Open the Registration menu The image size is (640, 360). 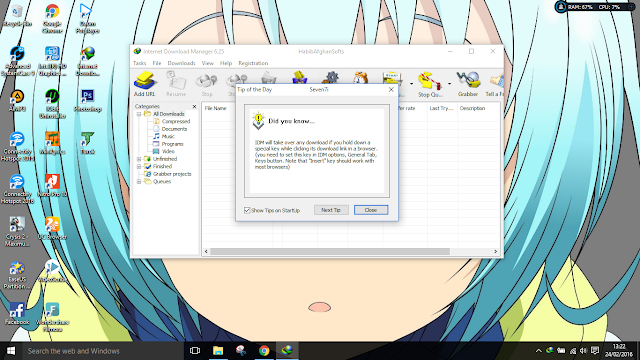click(x=253, y=63)
